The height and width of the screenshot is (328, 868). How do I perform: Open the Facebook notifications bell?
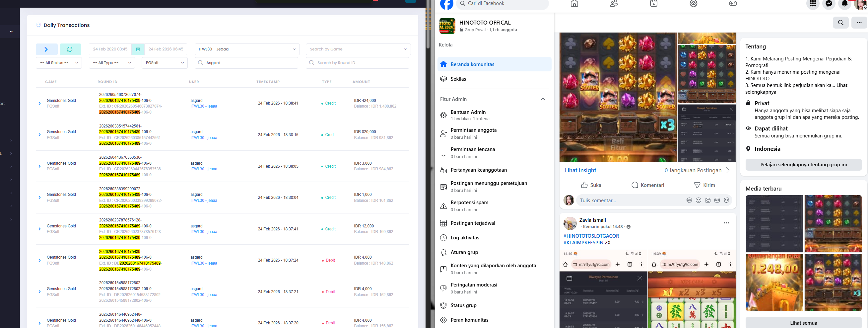[x=844, y=4]
